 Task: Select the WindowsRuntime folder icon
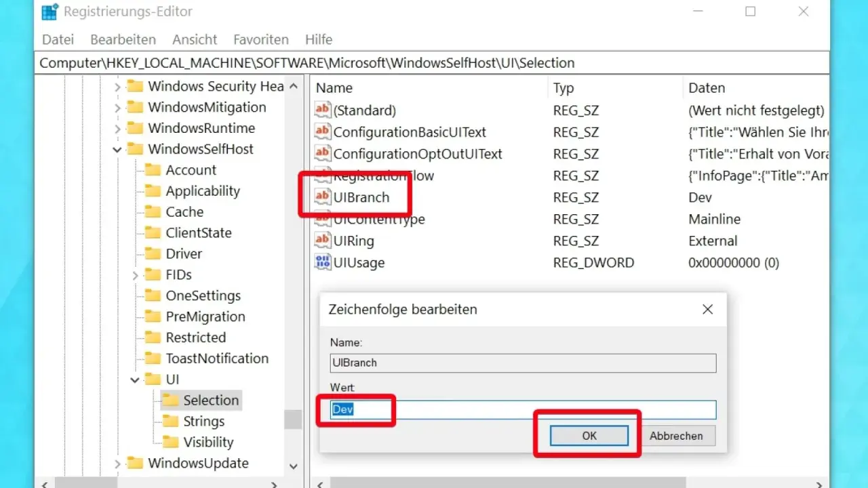coord(136,128)
